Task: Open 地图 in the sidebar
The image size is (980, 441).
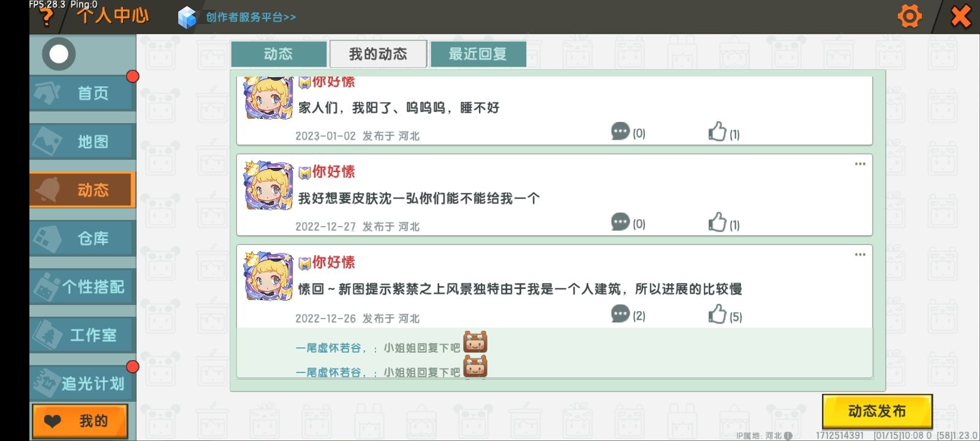Action: pos(82,141)
